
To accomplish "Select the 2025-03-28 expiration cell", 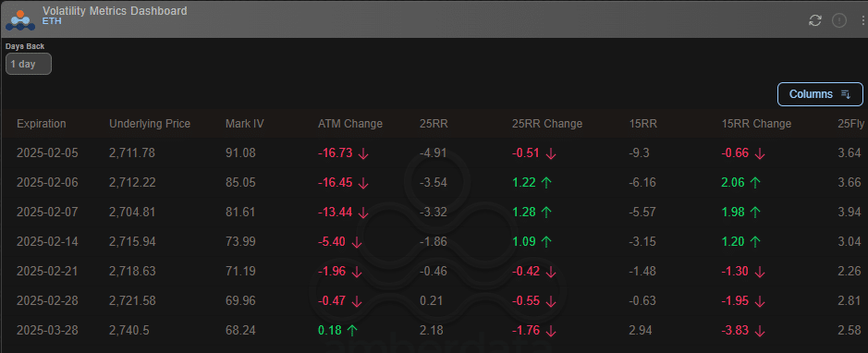I will pyautogui.click(x=48, y=330).
